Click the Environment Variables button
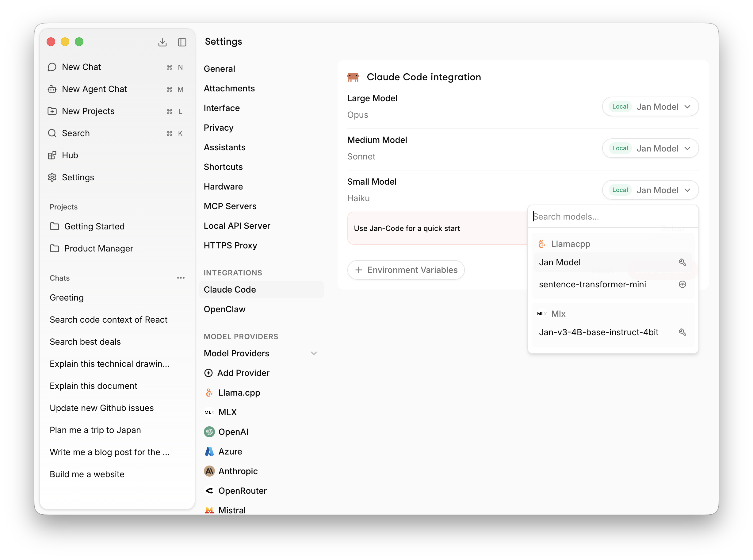The width and height of the screenshot is (753, 560). (406, 270)
